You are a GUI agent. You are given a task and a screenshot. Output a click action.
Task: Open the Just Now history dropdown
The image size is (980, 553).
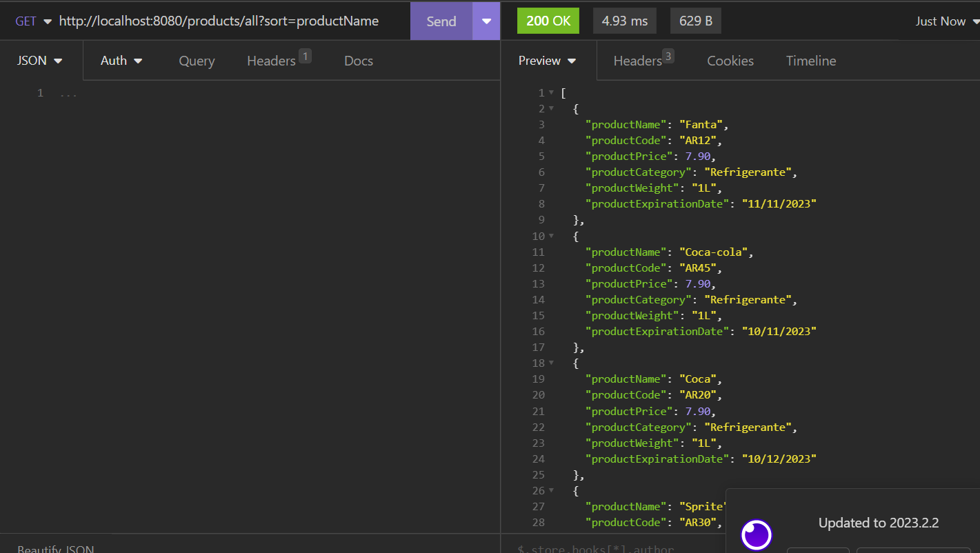click(947, 21)
